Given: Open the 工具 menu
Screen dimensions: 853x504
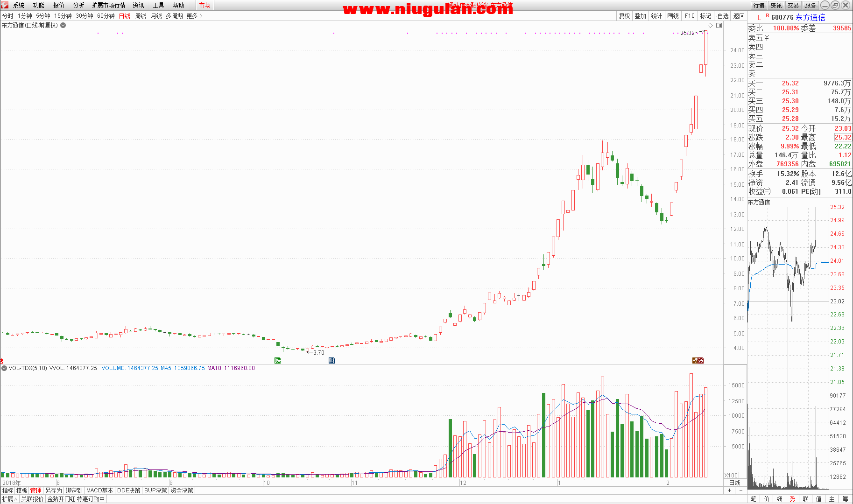Looking at the screenshot, I should (159, 5).
